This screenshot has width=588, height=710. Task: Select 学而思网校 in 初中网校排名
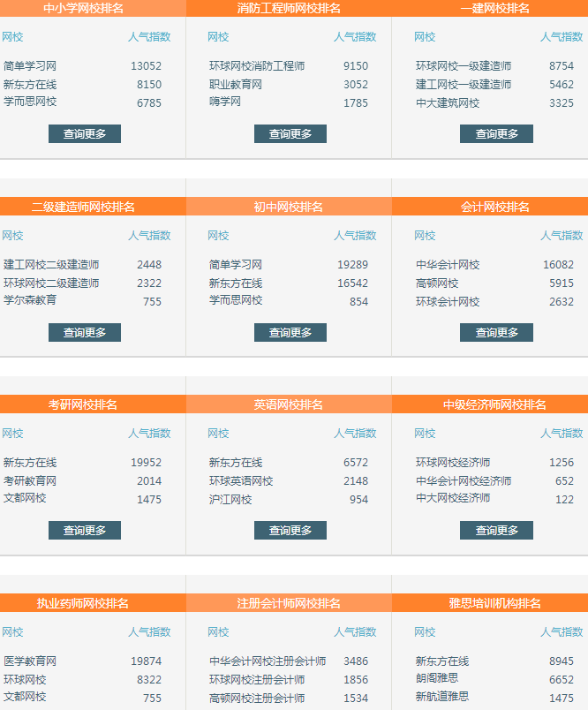coord(236,300)
